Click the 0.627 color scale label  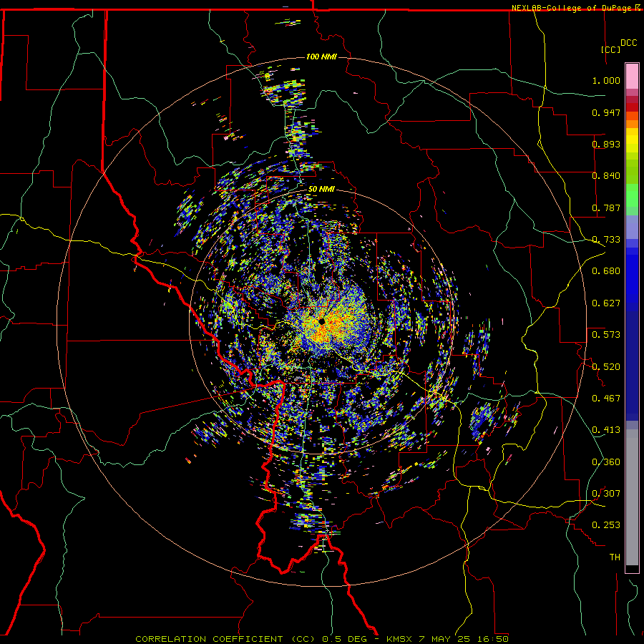click(606, 303)
